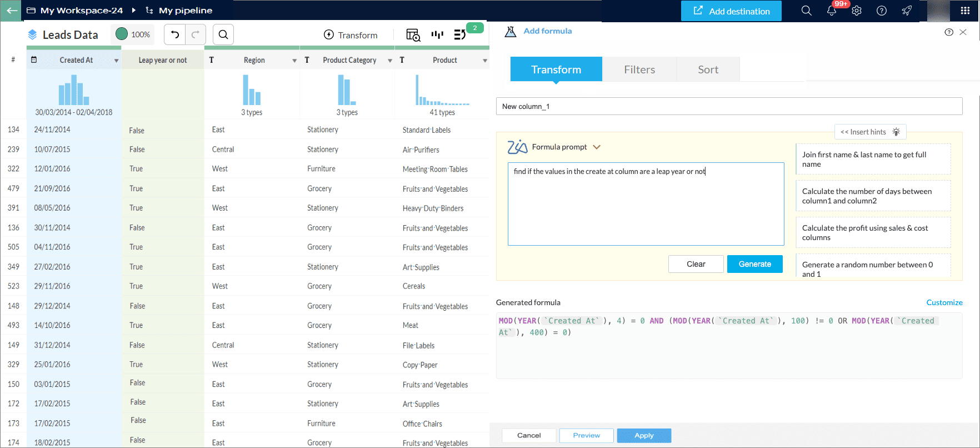Click the workspace folder icon
Viewport: 980px width, 448px height.
click(31, 11)
